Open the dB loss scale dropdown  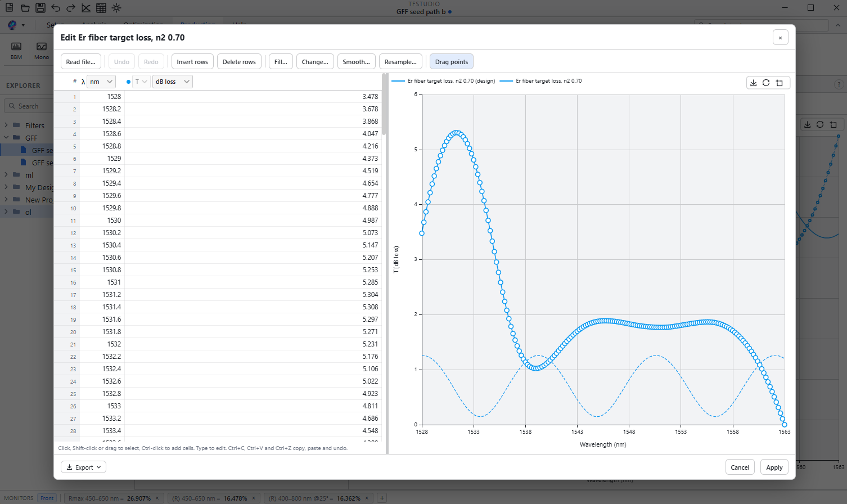(172, 82)
